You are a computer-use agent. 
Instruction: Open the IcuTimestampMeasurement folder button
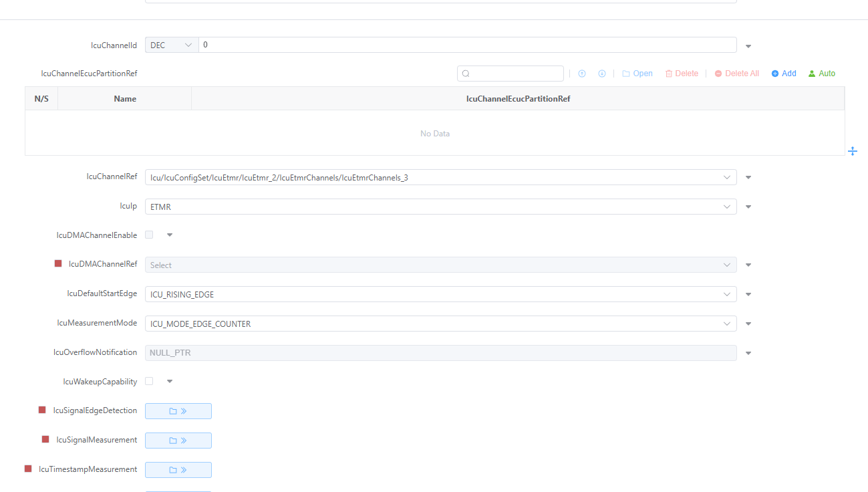pos(178,470)
